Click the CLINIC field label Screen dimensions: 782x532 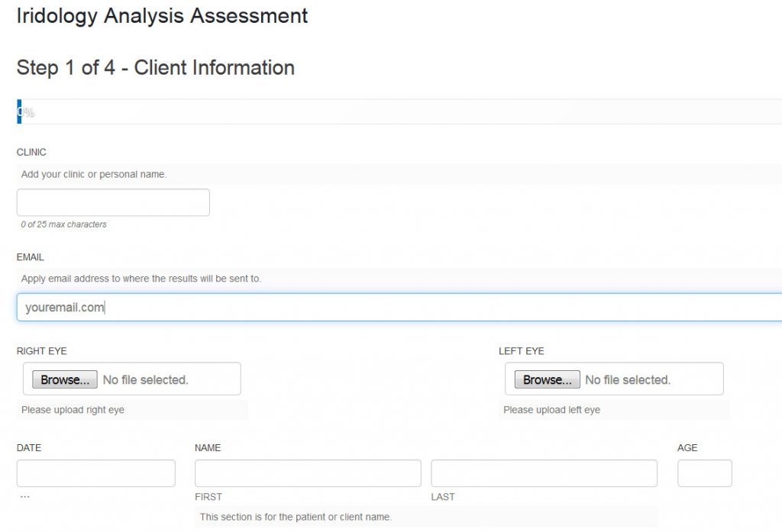point(31,152)
